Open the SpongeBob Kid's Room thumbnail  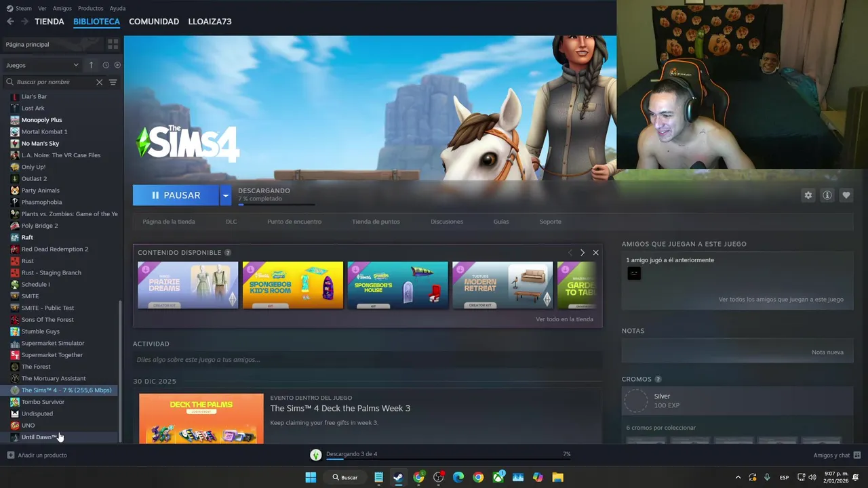(x=293, y=285)
